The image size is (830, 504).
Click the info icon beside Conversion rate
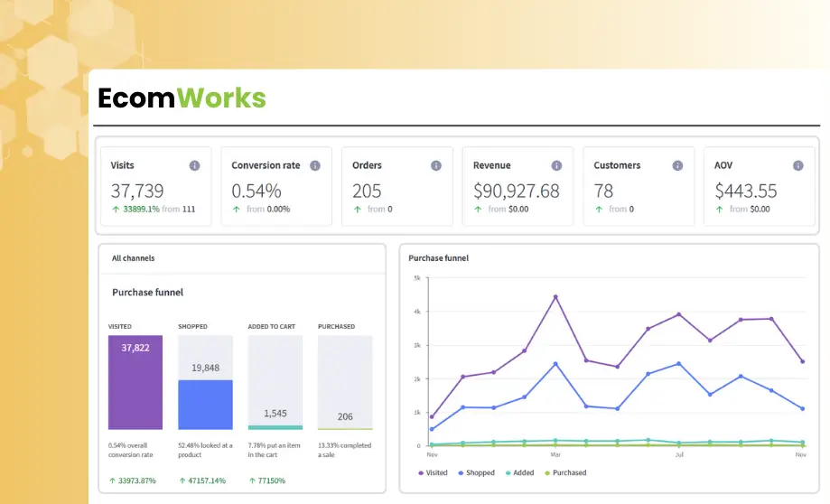[x=315, y=165]
